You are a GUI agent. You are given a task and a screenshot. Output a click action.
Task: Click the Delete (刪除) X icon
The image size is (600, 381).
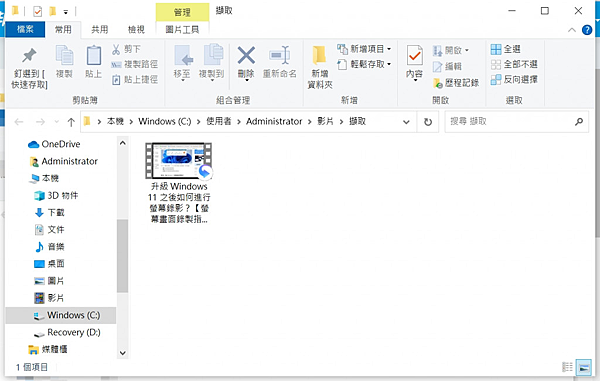click(x=246, y=55)
